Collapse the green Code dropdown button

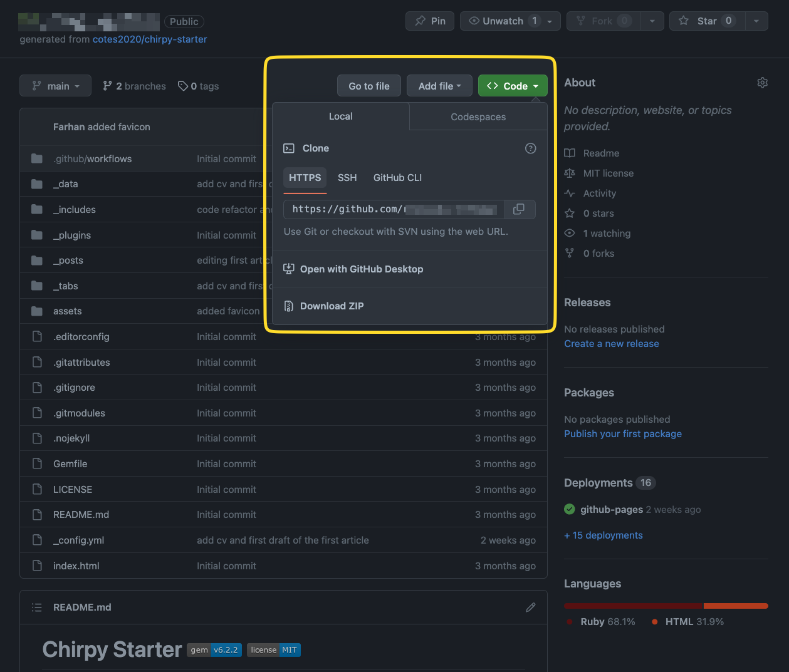512,86
